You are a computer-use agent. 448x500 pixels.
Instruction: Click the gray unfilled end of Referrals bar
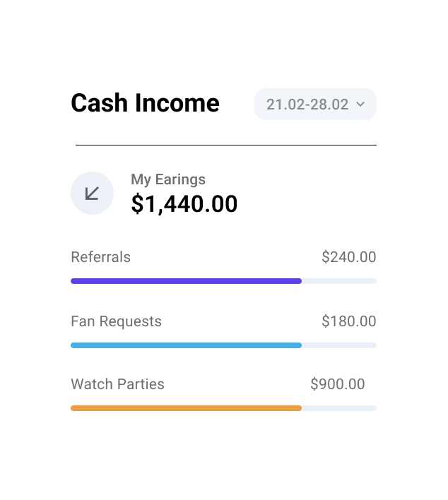coord(339,281)
